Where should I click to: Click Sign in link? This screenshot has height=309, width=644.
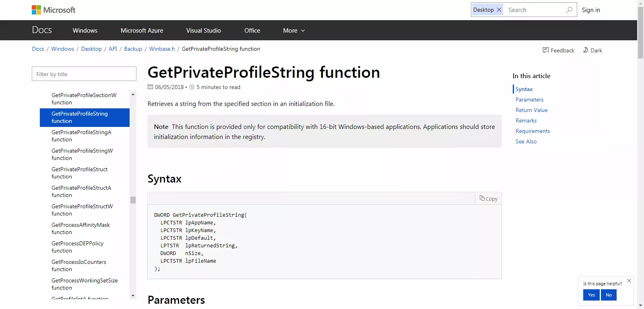(591, 10)
